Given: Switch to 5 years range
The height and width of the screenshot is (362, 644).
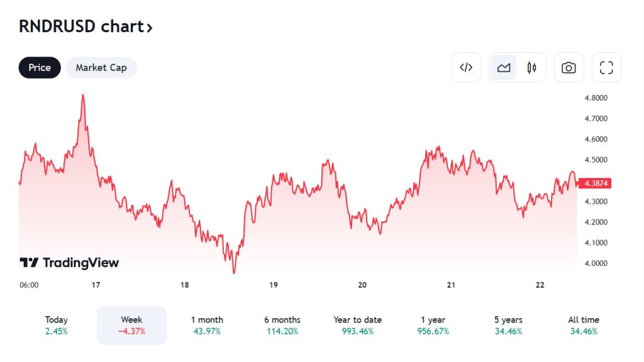Looking at the screenshot, I should 508,325.
